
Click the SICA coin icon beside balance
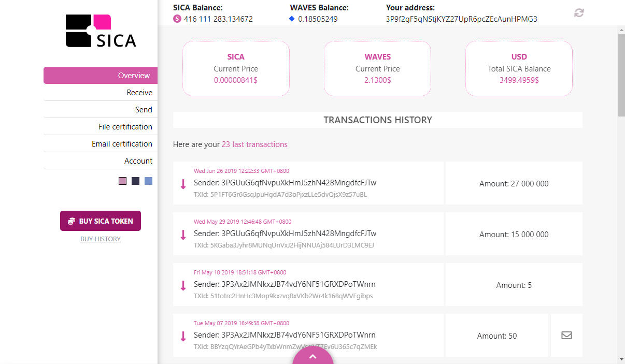(x=177, y=19)
